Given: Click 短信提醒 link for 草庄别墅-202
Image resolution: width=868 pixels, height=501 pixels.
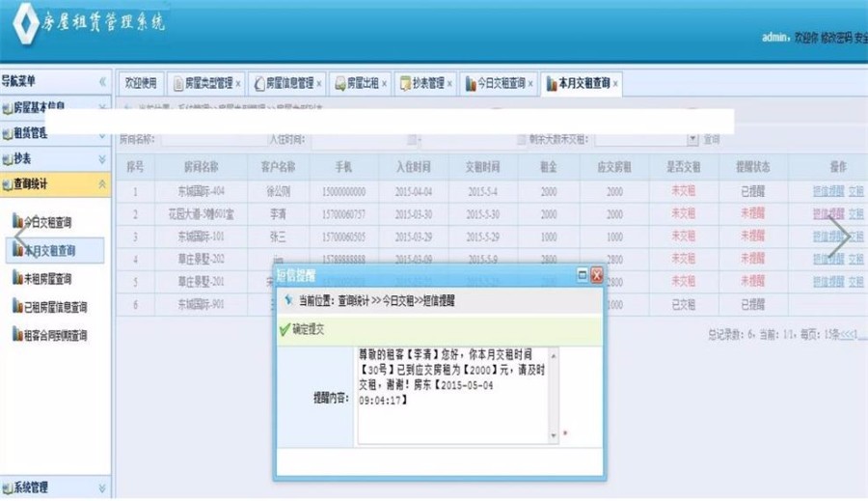Looking at the screenshot, I should [828, 259].
